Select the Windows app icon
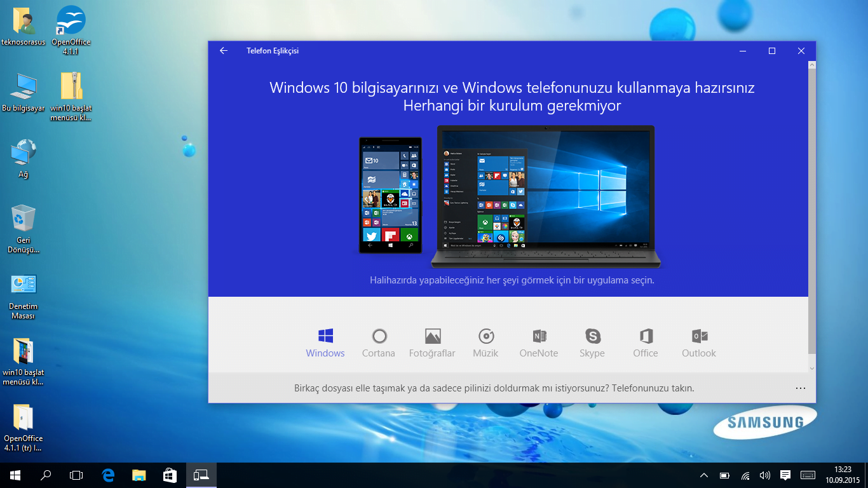Image resolution: width=868 pixels, height=488 pixels. pos(325,335)
